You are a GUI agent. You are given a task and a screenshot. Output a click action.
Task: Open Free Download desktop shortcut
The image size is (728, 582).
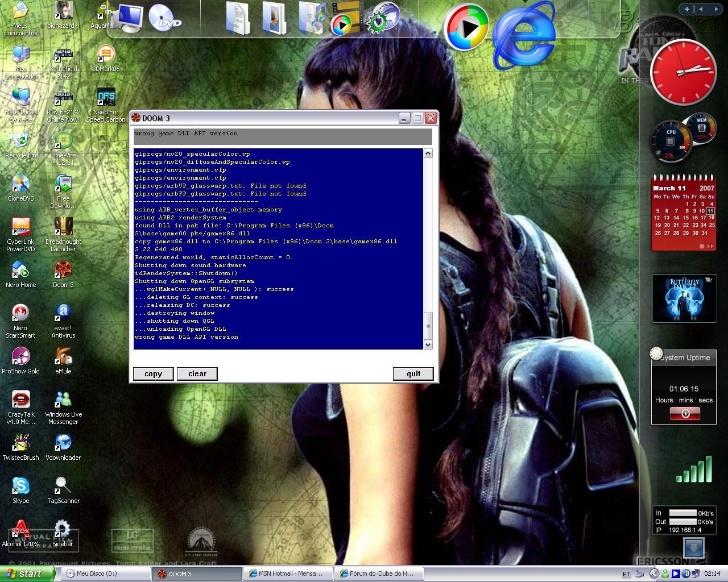click(x=63, y=192)
